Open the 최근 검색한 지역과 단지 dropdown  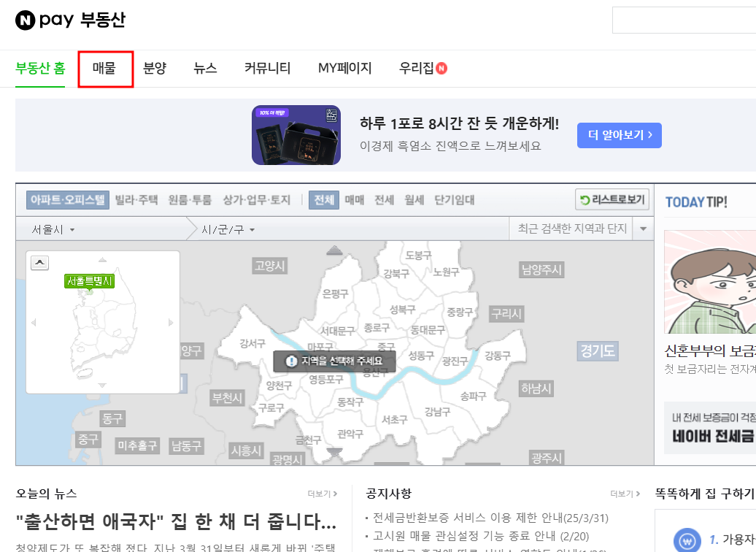pyautogui.click(x=642, y=229)
